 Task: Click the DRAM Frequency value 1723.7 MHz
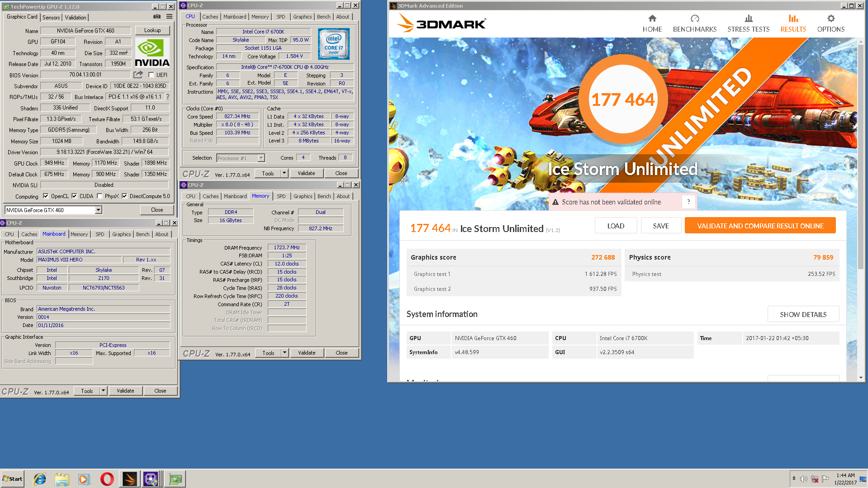[x=287, y=247]
